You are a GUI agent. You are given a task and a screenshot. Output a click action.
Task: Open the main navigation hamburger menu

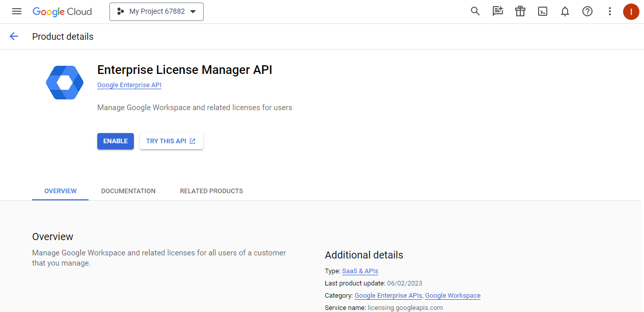pos(17,11)
